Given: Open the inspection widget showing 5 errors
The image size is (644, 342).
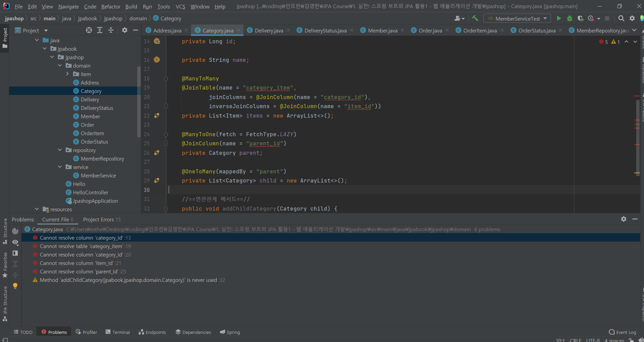Looking at the screenshot, I should pos(610,42).
